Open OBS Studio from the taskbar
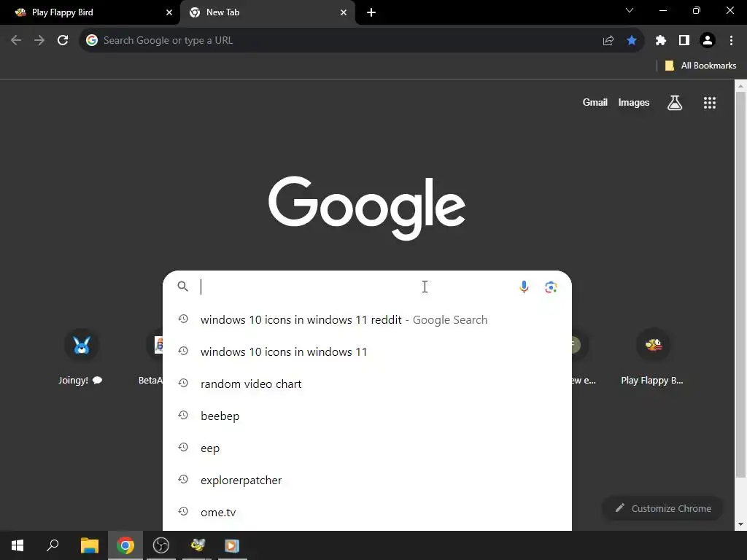Image resolution: width=747 pixels, height=560 pixels. click(x=161, y=545)
